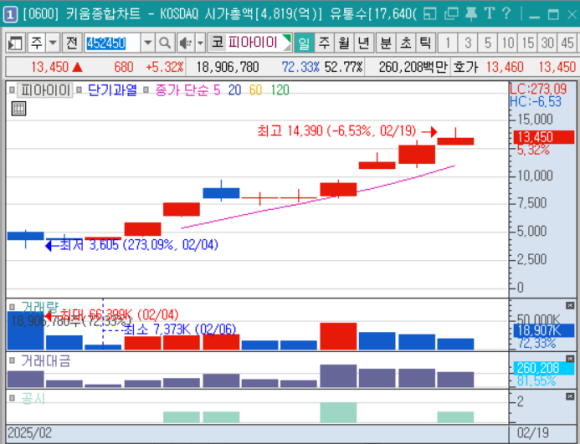Click the magnifier stock search icon
The height and width of the screenshot is (444, 580).
[165, 44]
